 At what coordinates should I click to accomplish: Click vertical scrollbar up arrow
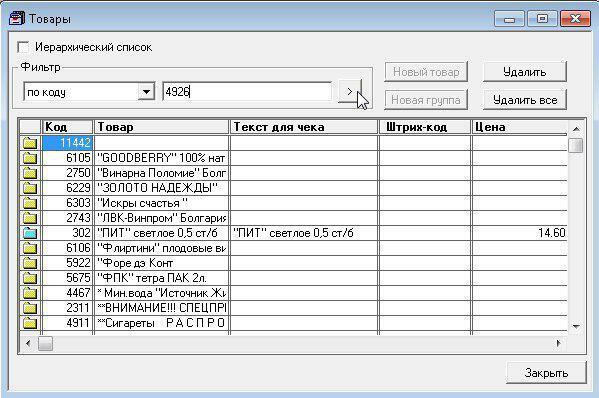click(576, 129)
